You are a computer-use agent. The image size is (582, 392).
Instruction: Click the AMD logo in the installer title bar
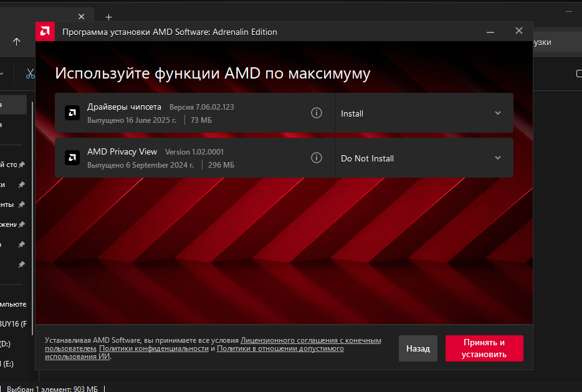point(45,32)
